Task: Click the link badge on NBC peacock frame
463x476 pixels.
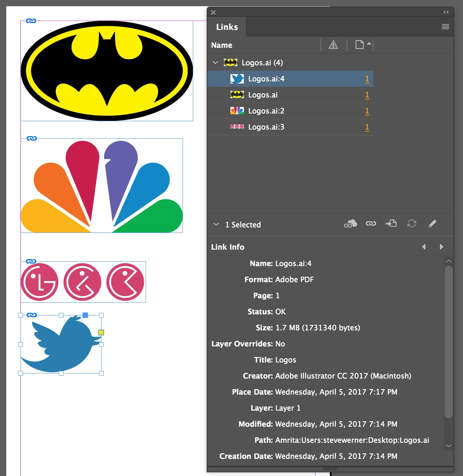Action: click(x=32, y=138)
